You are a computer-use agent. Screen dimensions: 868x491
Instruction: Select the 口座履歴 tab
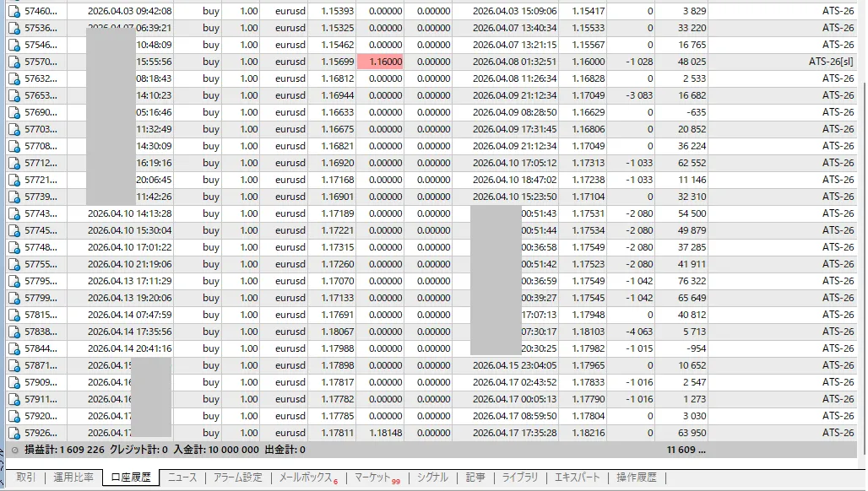pos(131,478)
